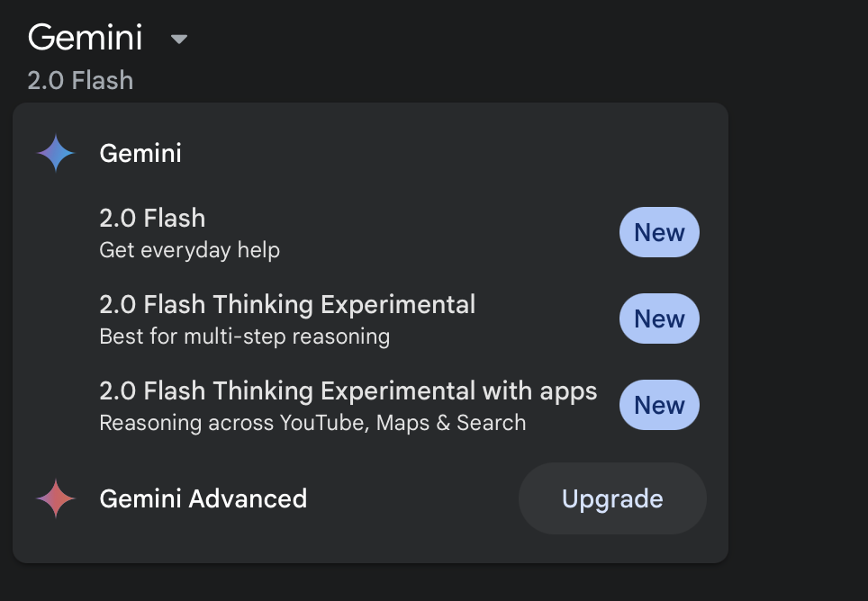Click New badge beside Experimental with apps
Image resolution: width=868 pixels, height=601 pixels.
pos(659,405)
